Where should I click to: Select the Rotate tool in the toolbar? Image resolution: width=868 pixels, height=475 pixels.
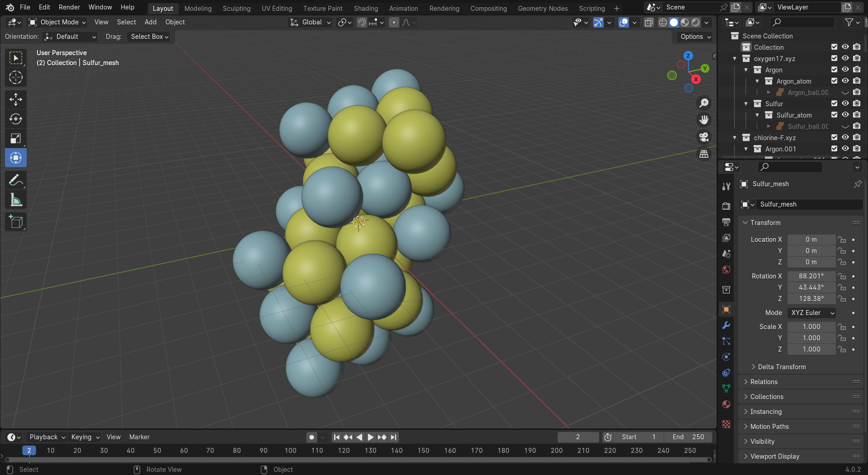click(x=16, y=119)
